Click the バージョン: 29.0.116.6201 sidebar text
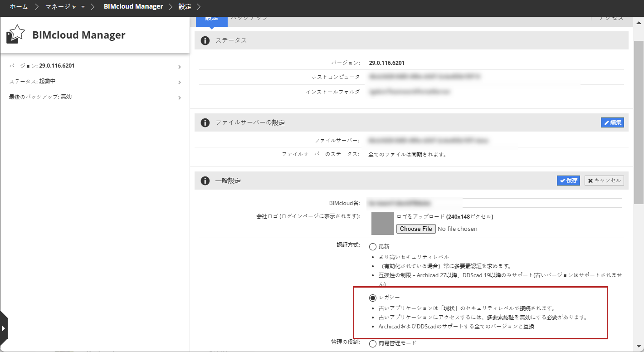The width and height of the screenshot is (644, 352). pyautogui.click(x=42, y=66)
